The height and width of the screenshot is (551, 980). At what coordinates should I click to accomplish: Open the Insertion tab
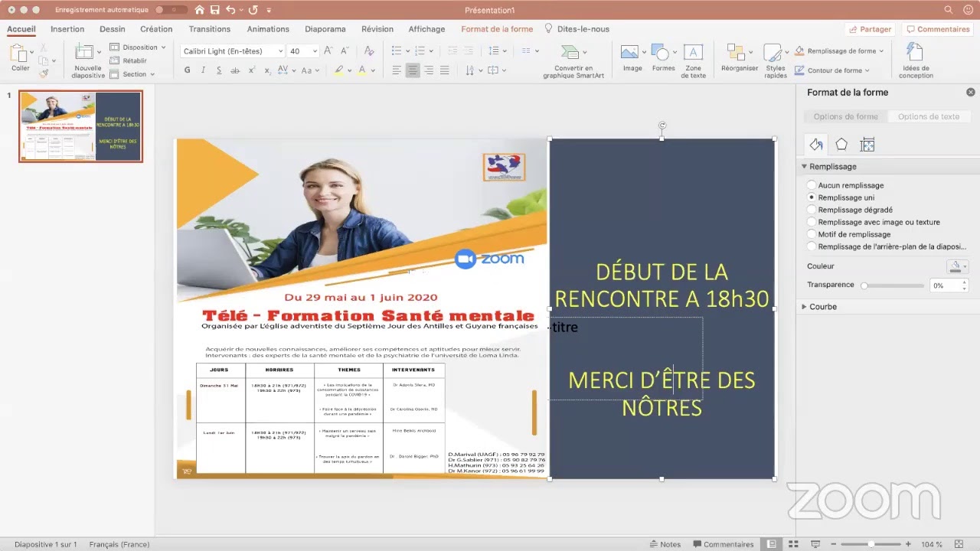coord(67,29)
